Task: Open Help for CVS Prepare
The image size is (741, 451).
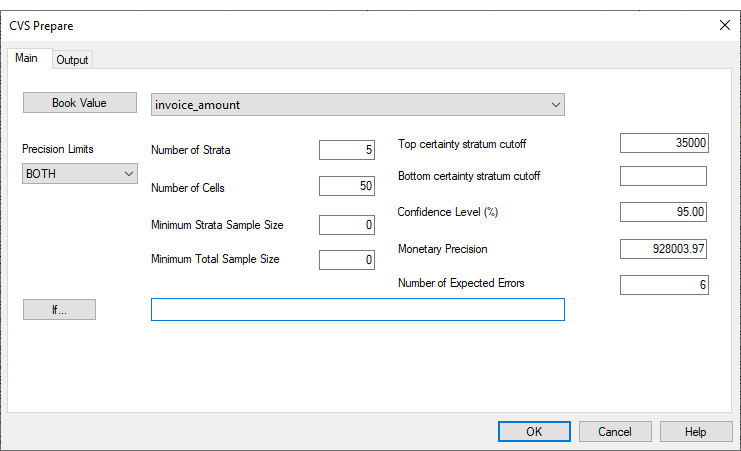Action: point(696,432)
